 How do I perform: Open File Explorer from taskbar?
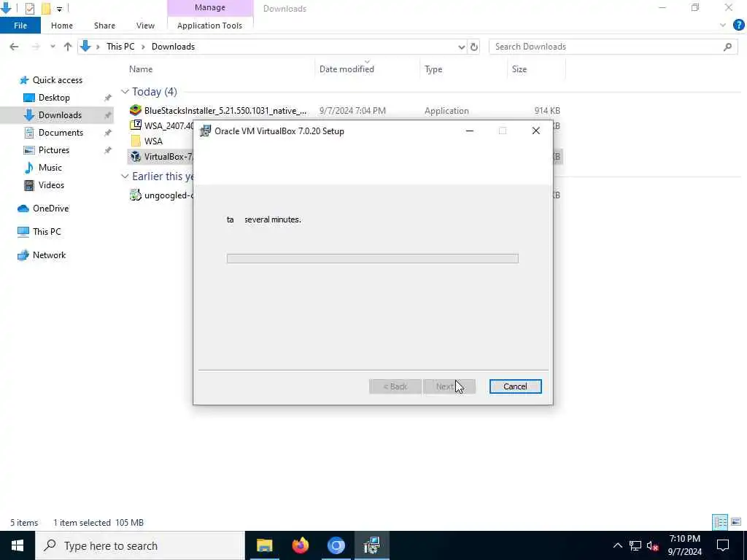click(x=264, y=545)
